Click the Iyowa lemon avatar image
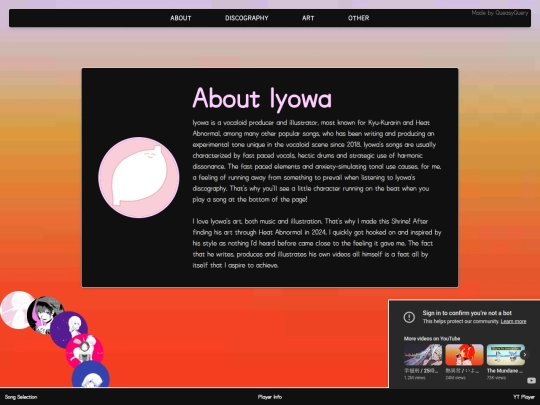The width and height of the screenshot is (540, 405). 138,177
